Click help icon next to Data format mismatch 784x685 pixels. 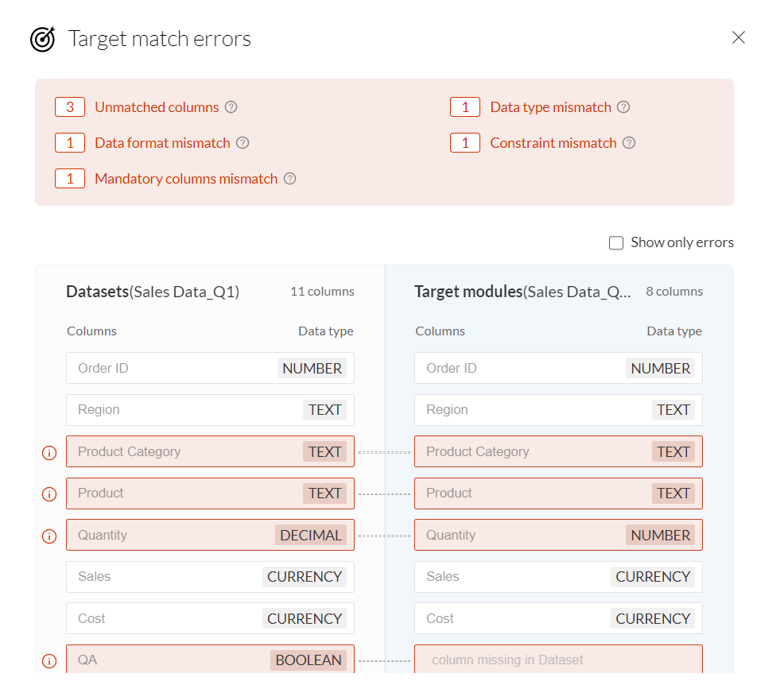[x=243, y=143]
